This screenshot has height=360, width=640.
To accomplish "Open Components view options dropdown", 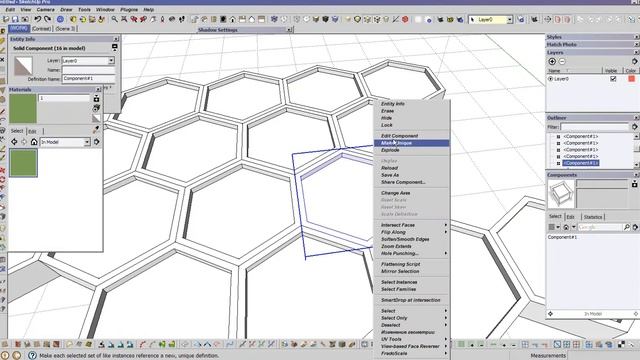I will 554,227.
